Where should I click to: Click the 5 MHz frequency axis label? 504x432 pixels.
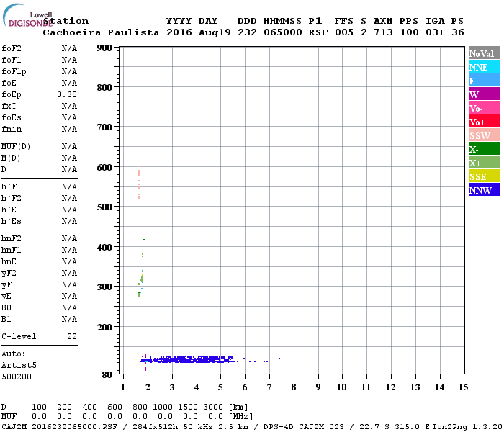[x=220, y=387]
